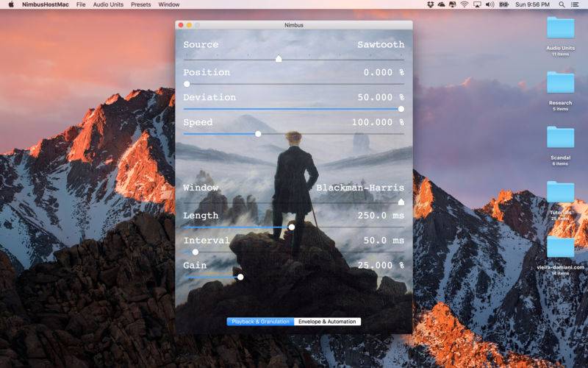588x368 pixels.
Task: Click the Blackman-Harris window value
Action: 360,188
